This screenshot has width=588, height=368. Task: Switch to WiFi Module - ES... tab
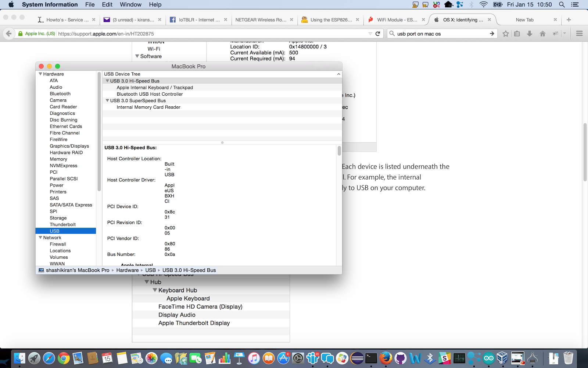397,20
